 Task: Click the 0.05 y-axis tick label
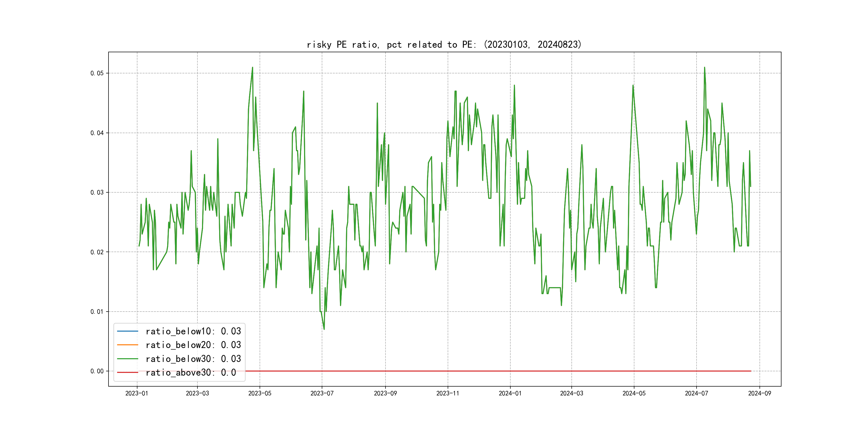click(x=97, y=73)
